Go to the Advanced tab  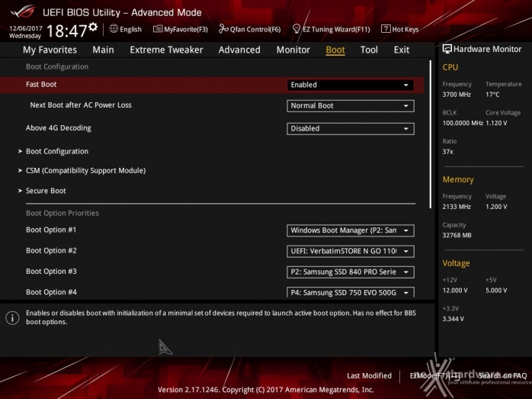click(239, 50)
